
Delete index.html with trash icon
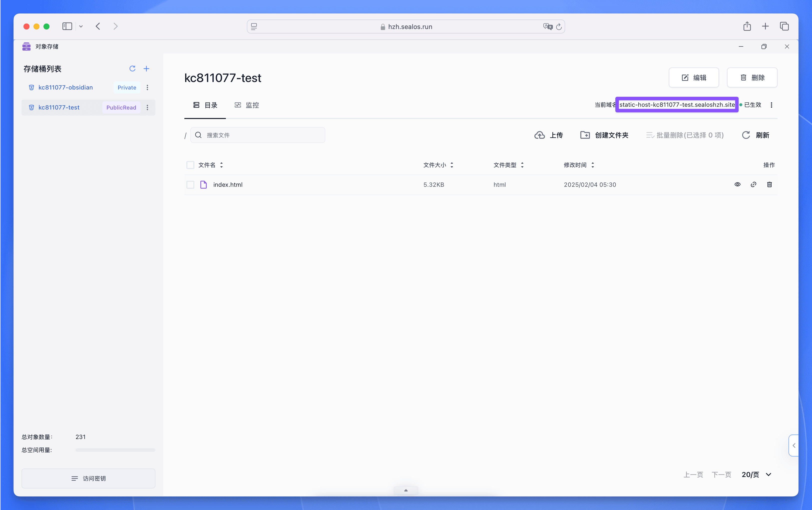[x=769, y=184]
